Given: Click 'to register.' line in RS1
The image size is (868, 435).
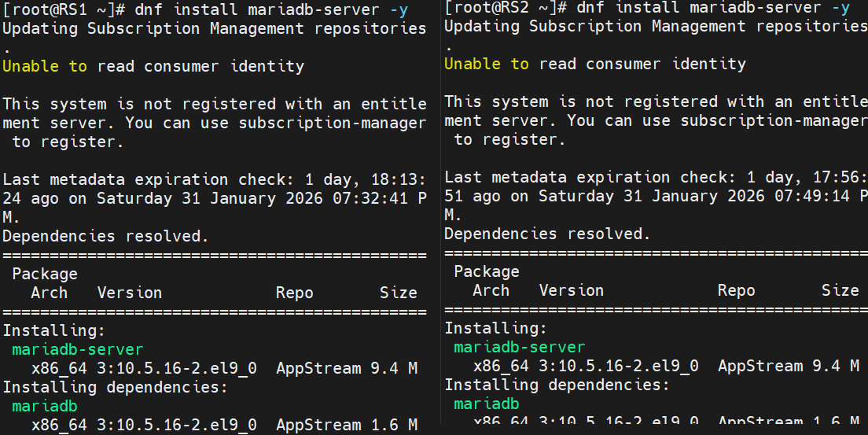Looking at the screenshot, I should point(68,142).
